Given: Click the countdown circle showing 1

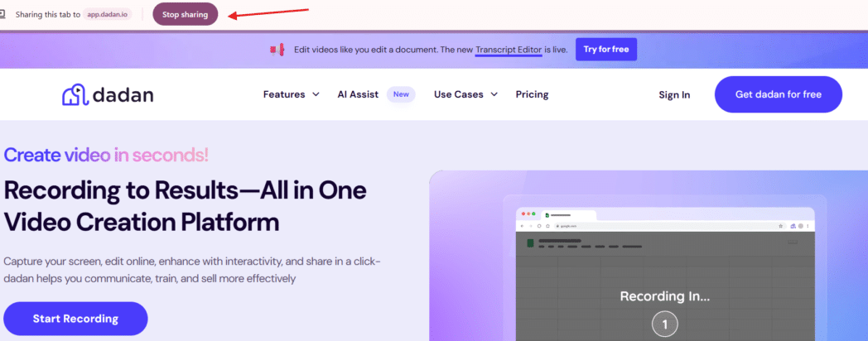Looking at the screenshot, I should pyautogui.click(x=664, y=324).
